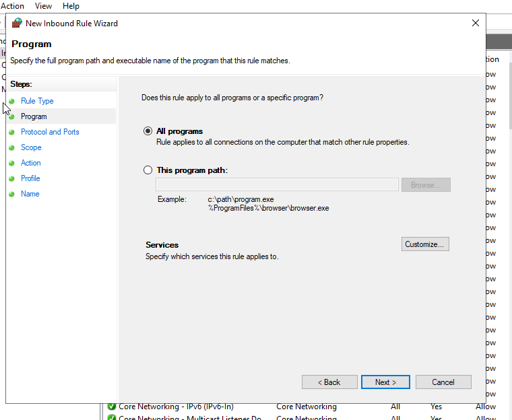
Task: Select the Program step in sidebar
Action: click(x=34, y=116)
